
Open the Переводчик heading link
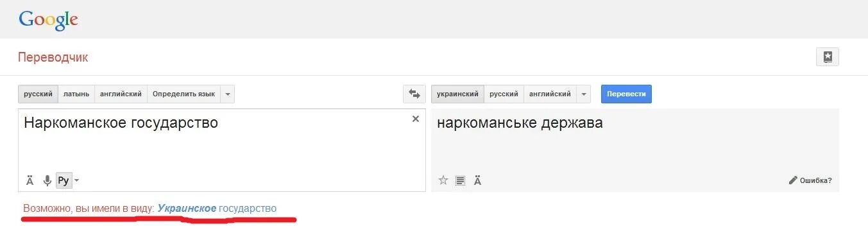pos(53,57)
